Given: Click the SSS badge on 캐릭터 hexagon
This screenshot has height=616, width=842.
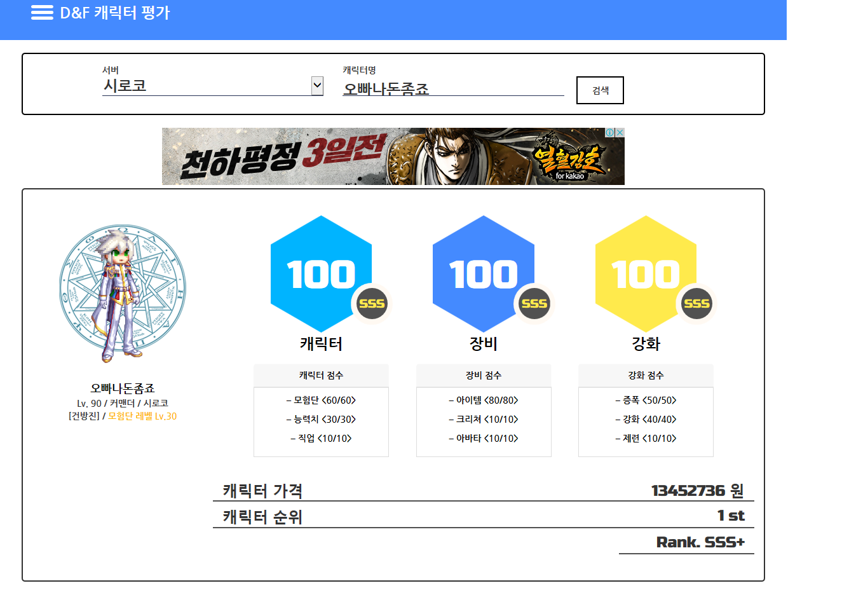Looking at the screenshot, I should 372,304.
